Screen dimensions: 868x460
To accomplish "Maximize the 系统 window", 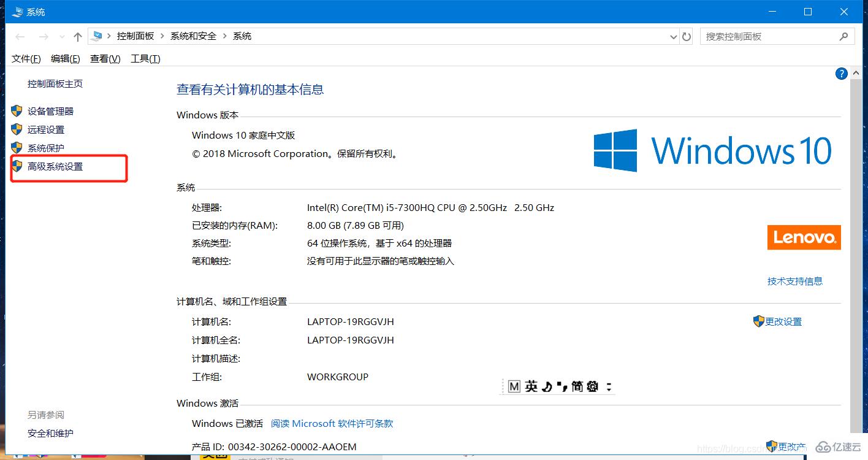I will point(808,12).
